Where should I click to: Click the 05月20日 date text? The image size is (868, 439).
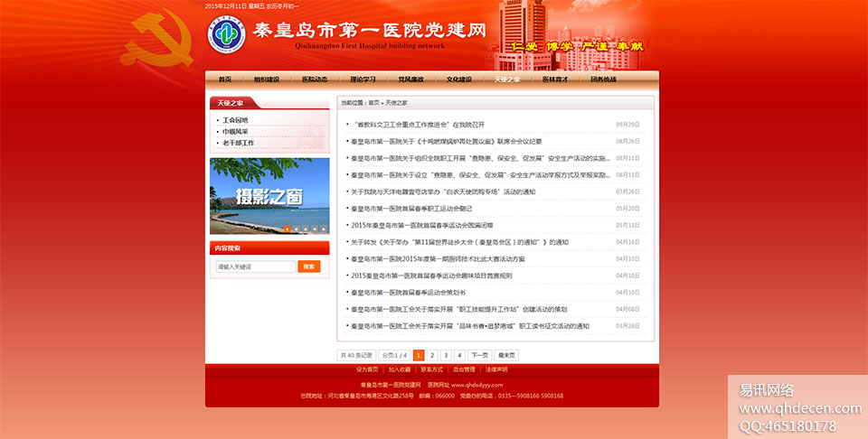pyautogui.click(x=627, y=209)
